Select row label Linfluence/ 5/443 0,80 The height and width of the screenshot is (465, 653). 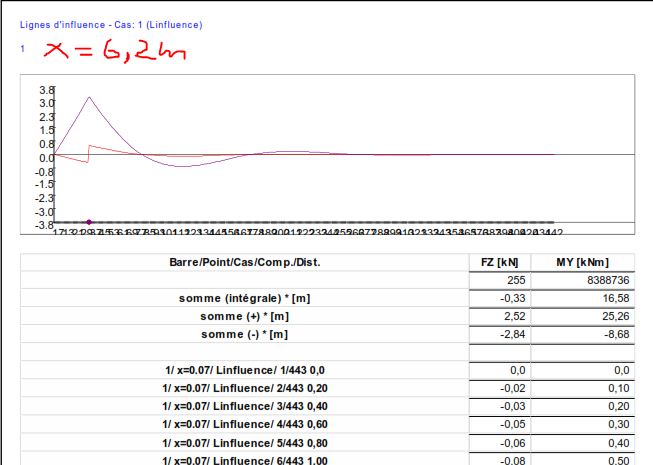click(x=244, y=443)
